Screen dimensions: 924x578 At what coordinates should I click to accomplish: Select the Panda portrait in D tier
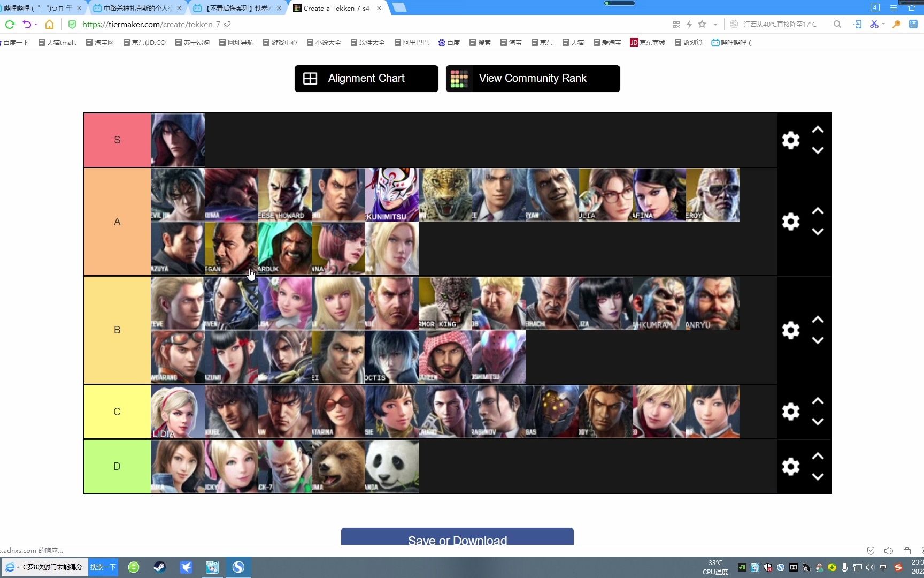pos(392,467)
